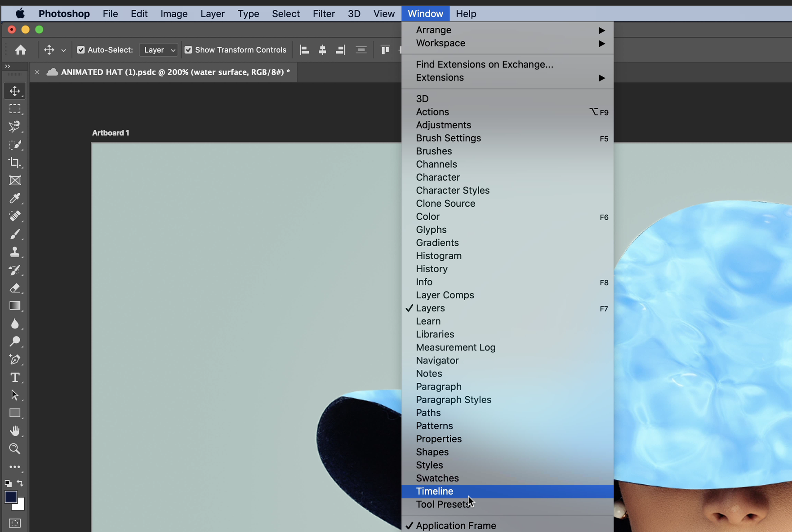Click the Artboard 1 label
792x532 pixels.
tap(111, 133)
